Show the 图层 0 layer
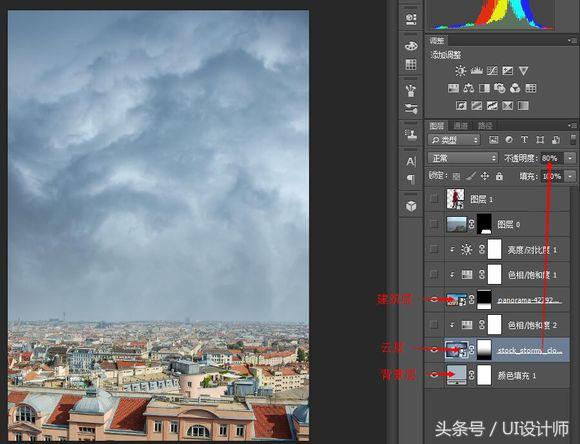The height and width of the screenshot is (444, 580). (434, 224)
